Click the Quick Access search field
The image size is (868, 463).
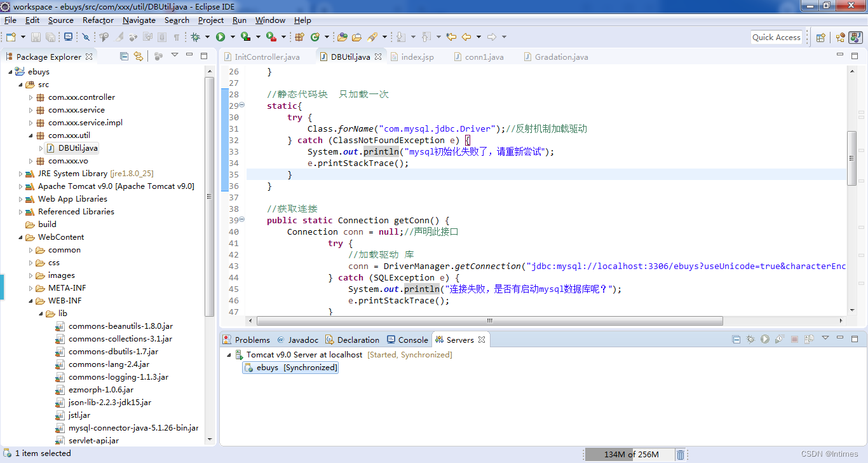(776, 37)
